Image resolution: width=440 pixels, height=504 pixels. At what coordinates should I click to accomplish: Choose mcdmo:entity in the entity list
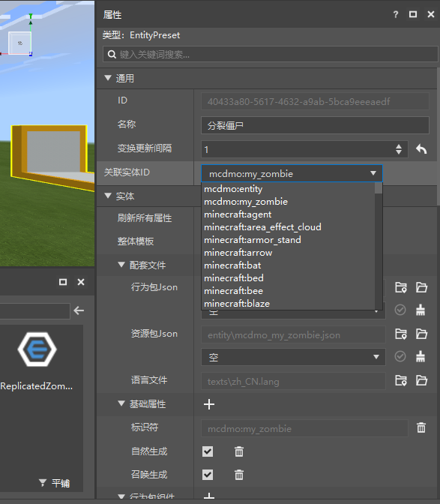pos(233,189)
